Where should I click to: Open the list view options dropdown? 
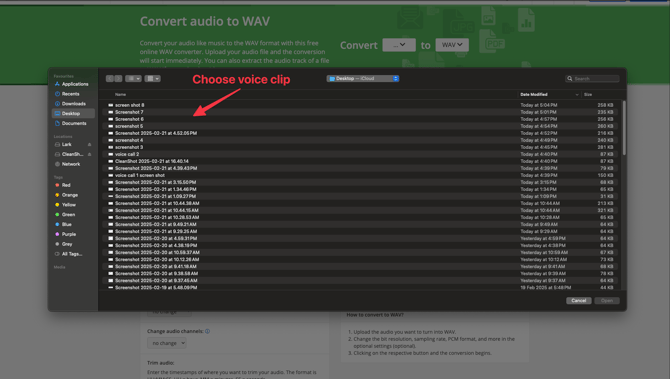(133, 79)
